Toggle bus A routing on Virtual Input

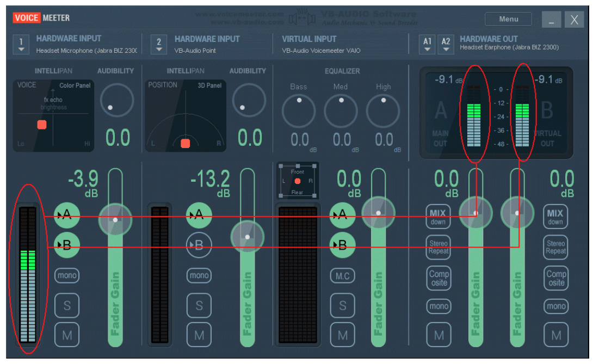point(342,215)
